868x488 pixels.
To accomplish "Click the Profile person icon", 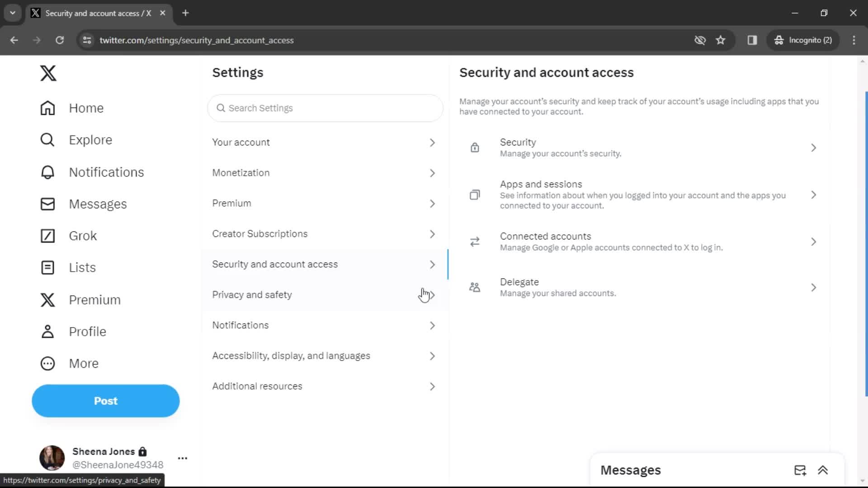I will [47, 331].
